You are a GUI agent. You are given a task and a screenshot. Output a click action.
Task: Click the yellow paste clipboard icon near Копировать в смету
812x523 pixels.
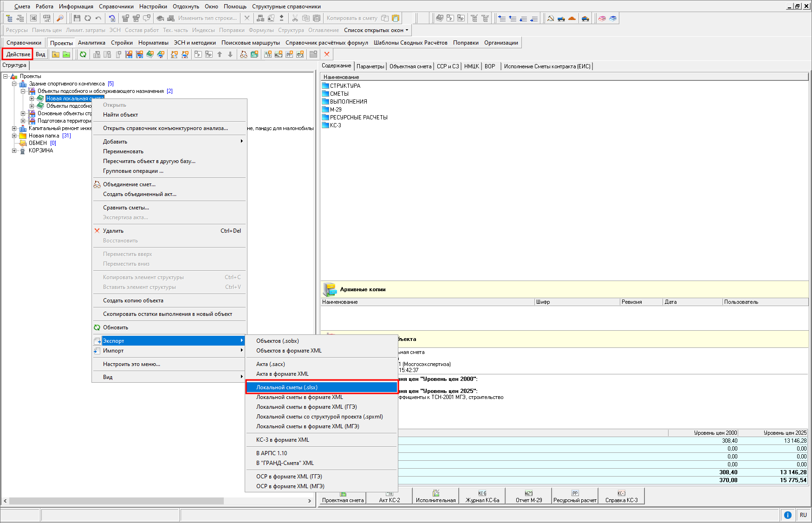pos(396,18)
